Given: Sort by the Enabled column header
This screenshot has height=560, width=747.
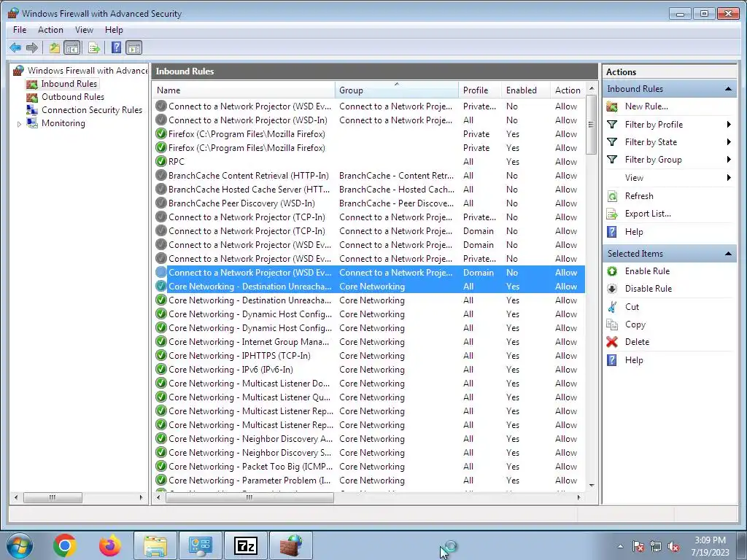Looking at the screenshot, I should pyautogui.click(x=526, y=90).
